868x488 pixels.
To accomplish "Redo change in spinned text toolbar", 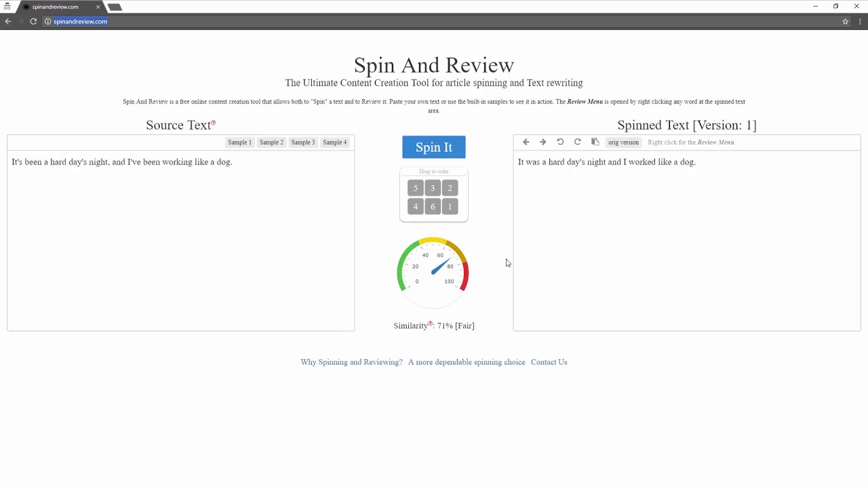I will point(577,142).
